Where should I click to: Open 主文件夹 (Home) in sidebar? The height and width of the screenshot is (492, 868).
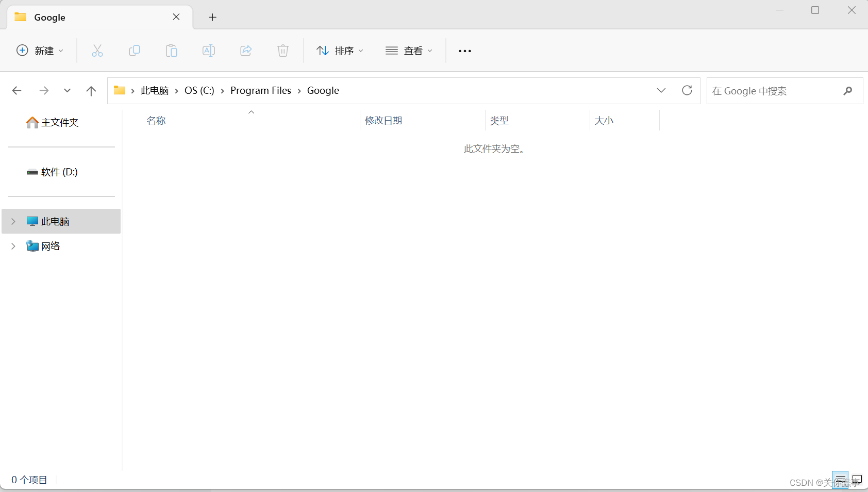coord(53,122)
